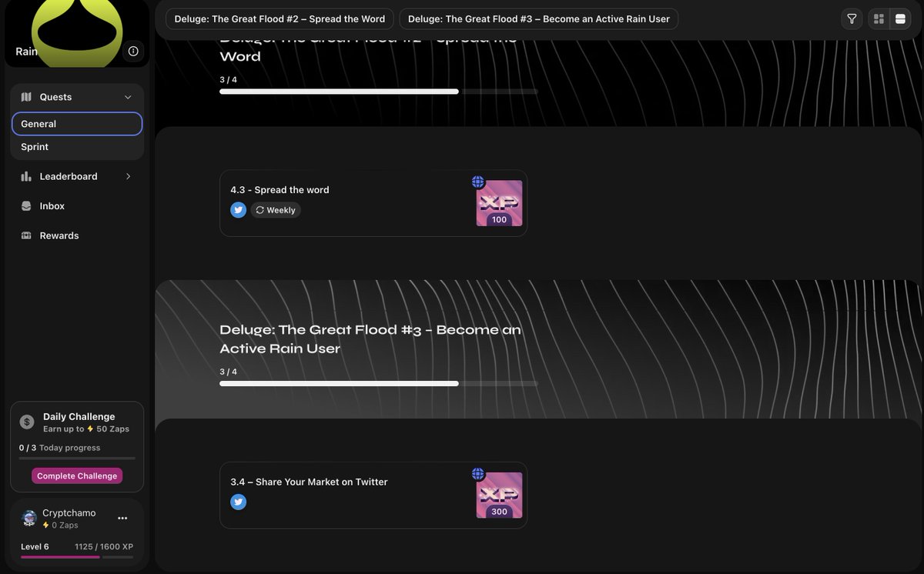924x574 pixels.
Task: Click globe icon on 3.4 quest
Action: tap(478, 474)
